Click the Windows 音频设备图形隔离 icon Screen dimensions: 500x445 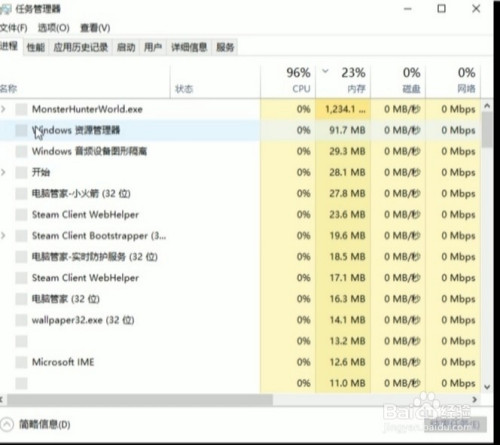pos(21,151)
